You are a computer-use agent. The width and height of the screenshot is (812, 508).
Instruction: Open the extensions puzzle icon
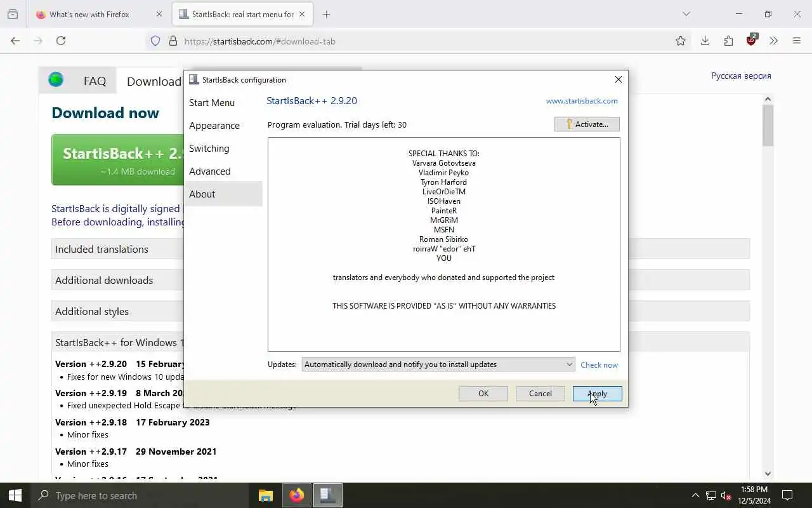pos(728,41)
